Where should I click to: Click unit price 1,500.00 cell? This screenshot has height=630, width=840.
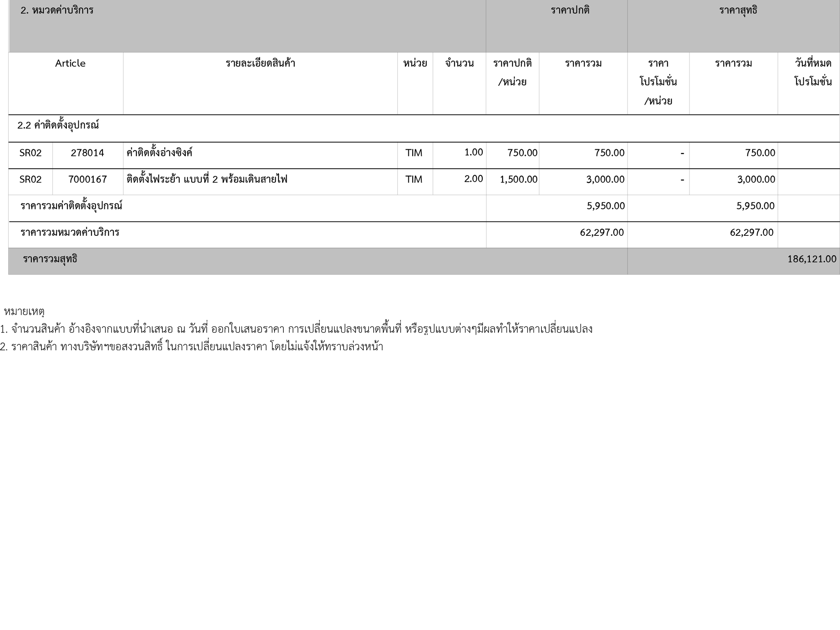point(518,179)
